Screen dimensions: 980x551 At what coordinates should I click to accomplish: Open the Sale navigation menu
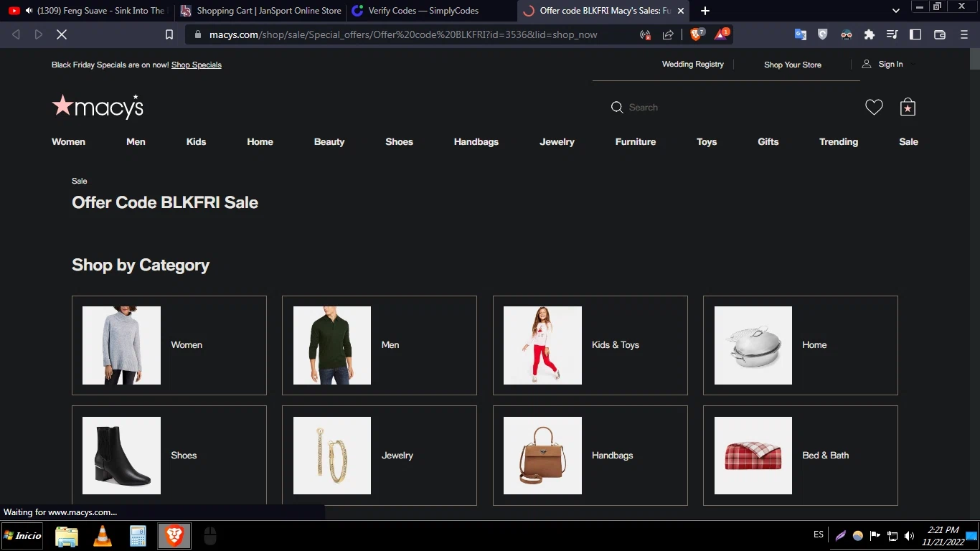908,142
